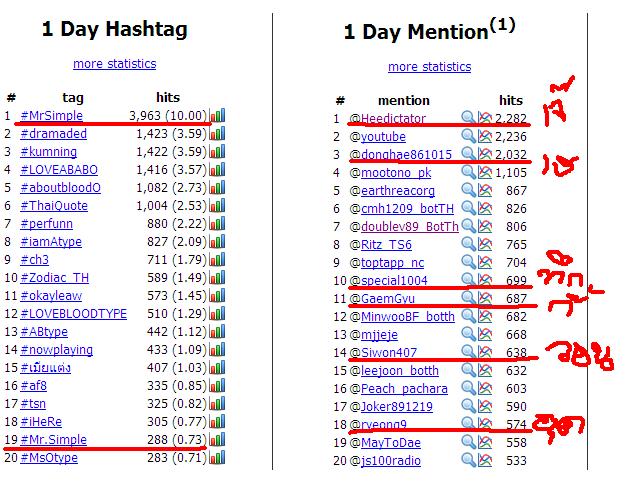Click magnifier icon for @mootono_pk
The height and width of the screenshot is (486, 640).
tap(468, 172)
